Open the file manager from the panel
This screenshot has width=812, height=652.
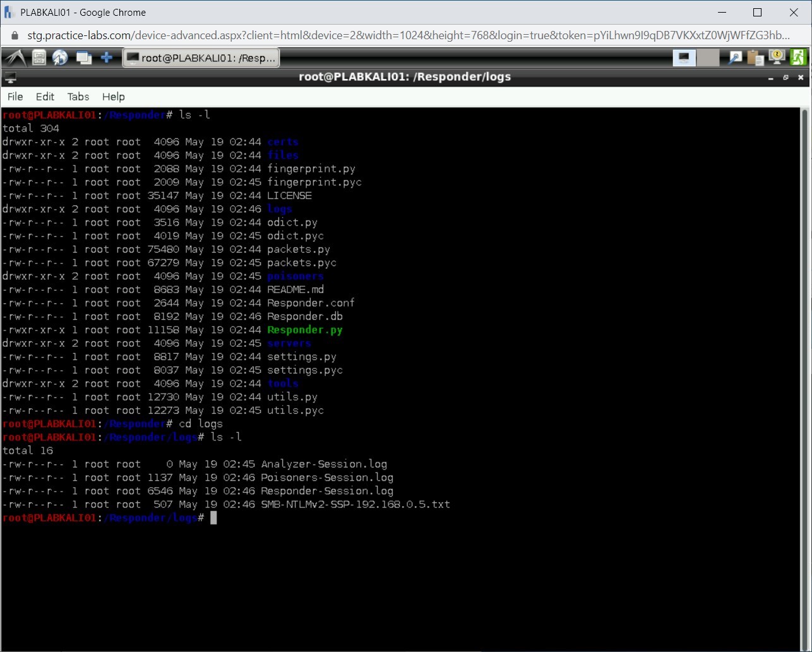(x=38, y=57)
